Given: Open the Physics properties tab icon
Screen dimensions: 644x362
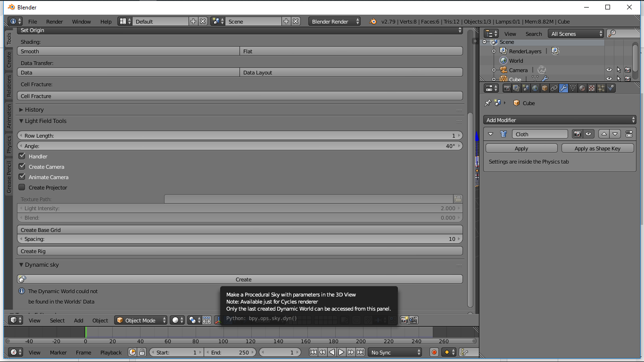Looking at the screenshot, I should pos(611,88).
